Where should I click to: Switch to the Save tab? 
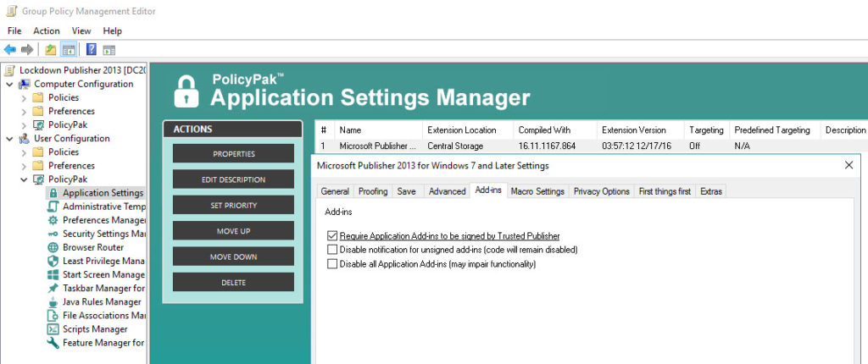point(406,190)
